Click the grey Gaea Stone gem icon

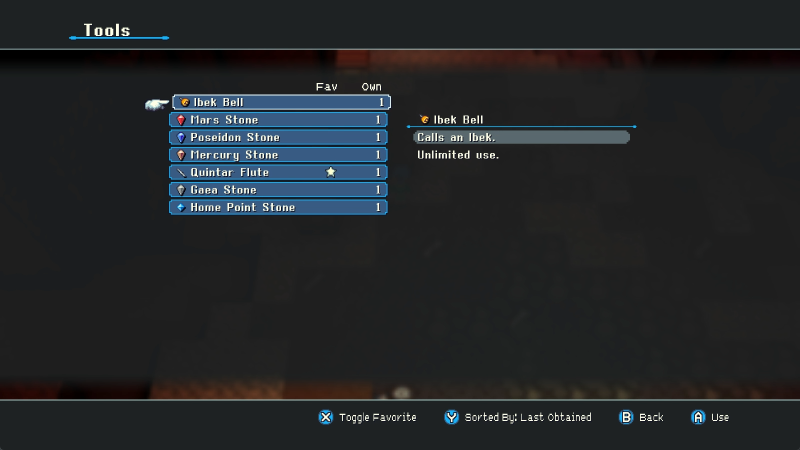[181, 190]
